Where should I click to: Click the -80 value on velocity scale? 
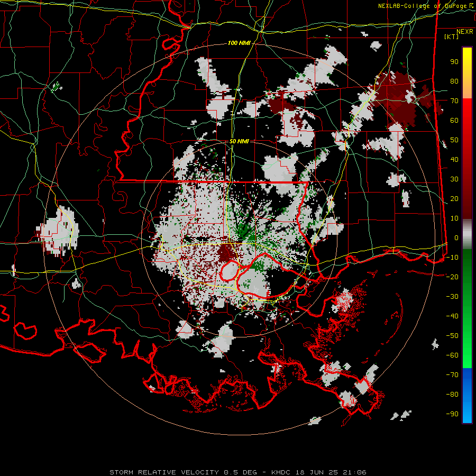pos(452,395)
